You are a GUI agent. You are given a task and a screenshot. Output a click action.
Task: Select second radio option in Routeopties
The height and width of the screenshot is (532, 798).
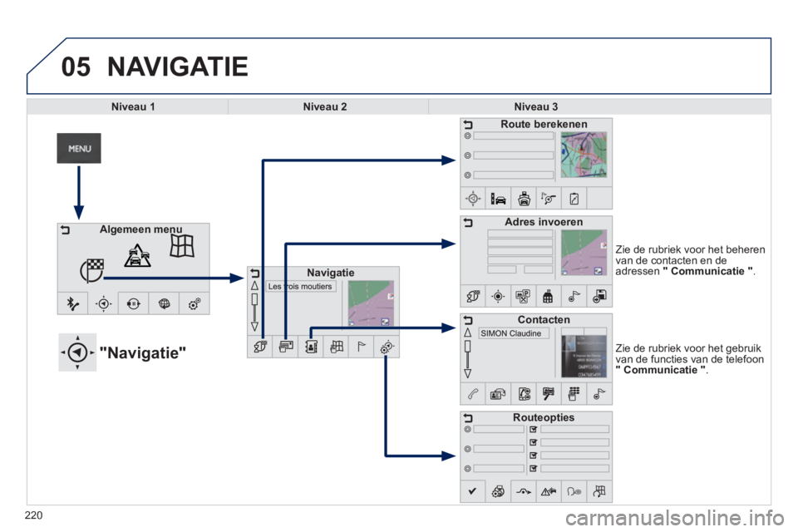(x=467, y=449)
